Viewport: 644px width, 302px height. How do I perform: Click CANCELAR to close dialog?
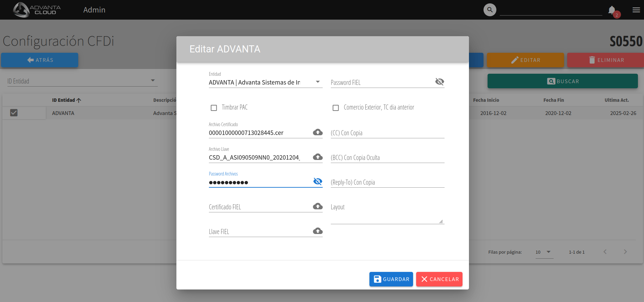click(439, 279)
